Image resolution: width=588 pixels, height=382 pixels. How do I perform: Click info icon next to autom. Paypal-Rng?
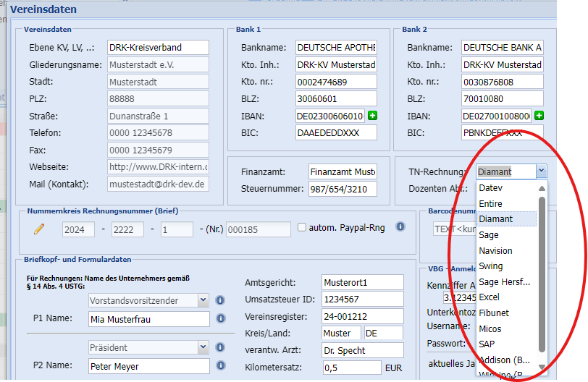tap(400, 227)
